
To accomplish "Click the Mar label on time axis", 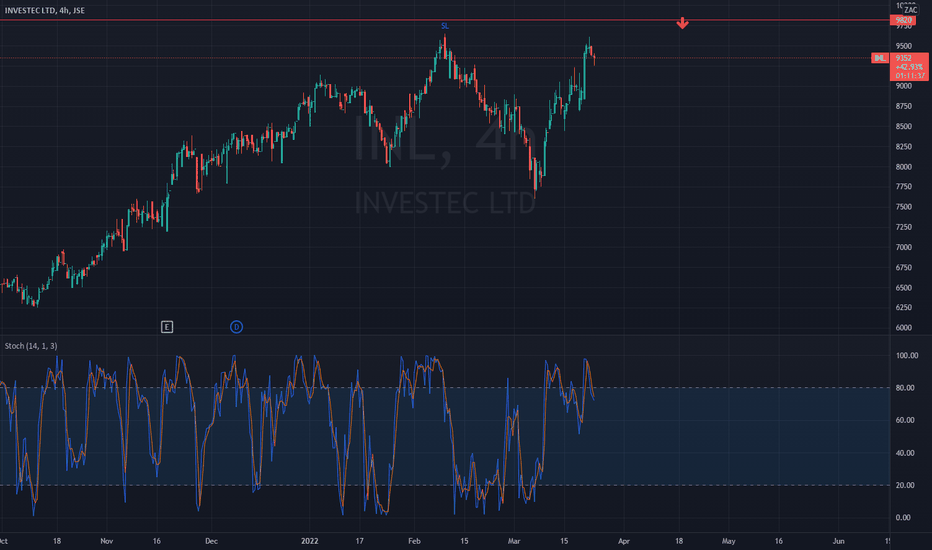I will click(x=514, y=541).
